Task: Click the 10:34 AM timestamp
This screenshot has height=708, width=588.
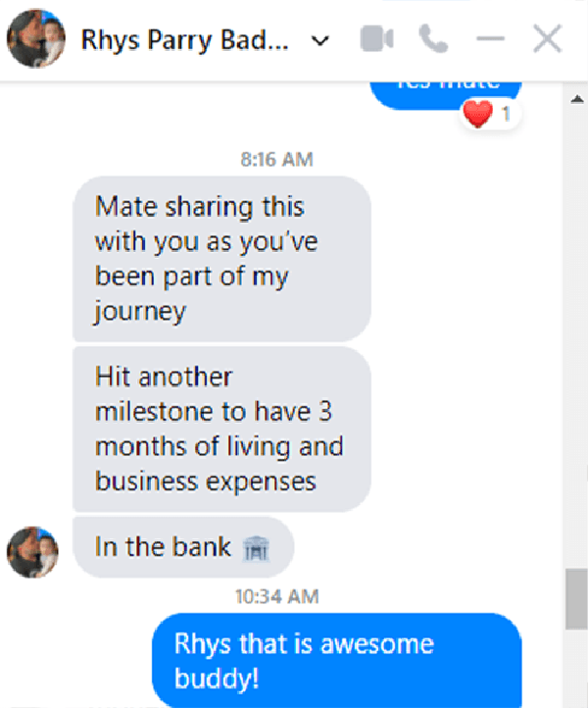Action: (x=276, y=596)
